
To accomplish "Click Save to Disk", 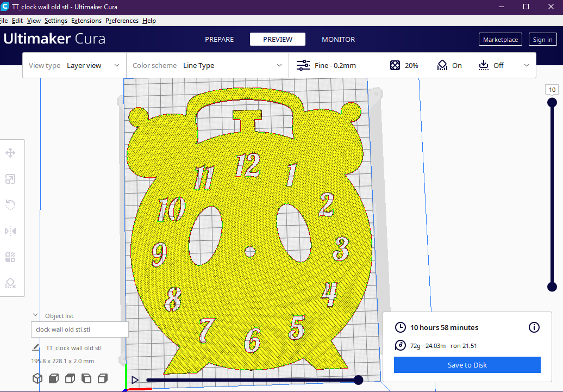I will pyautogui.click(x=467, y=365).
